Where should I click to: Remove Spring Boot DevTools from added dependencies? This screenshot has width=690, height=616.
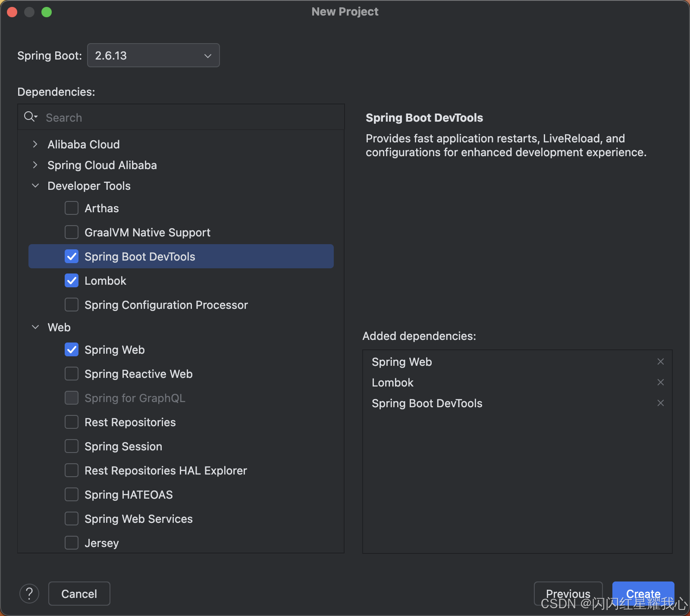pos(660,403)
